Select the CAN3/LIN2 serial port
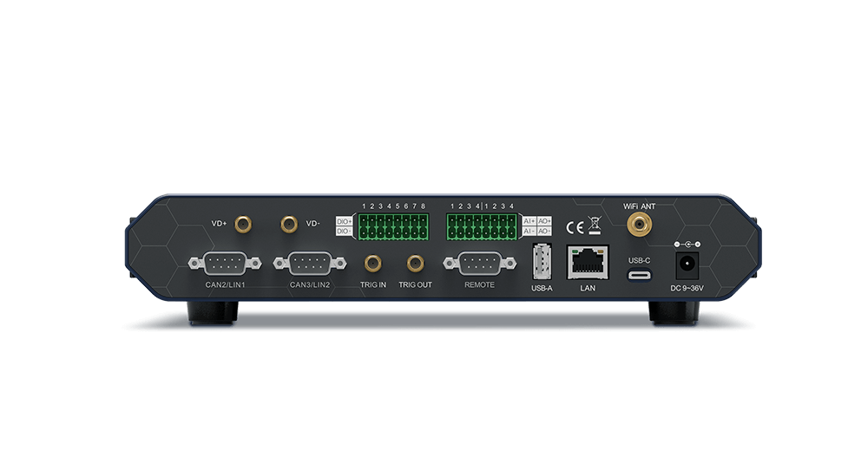This screenshot has width=868, height=470. point(310,262)
